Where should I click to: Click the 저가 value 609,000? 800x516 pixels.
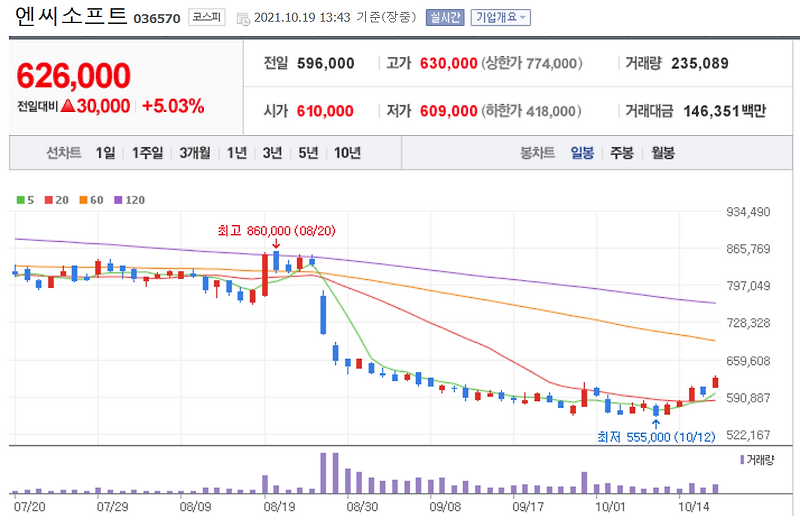[448, 111]
